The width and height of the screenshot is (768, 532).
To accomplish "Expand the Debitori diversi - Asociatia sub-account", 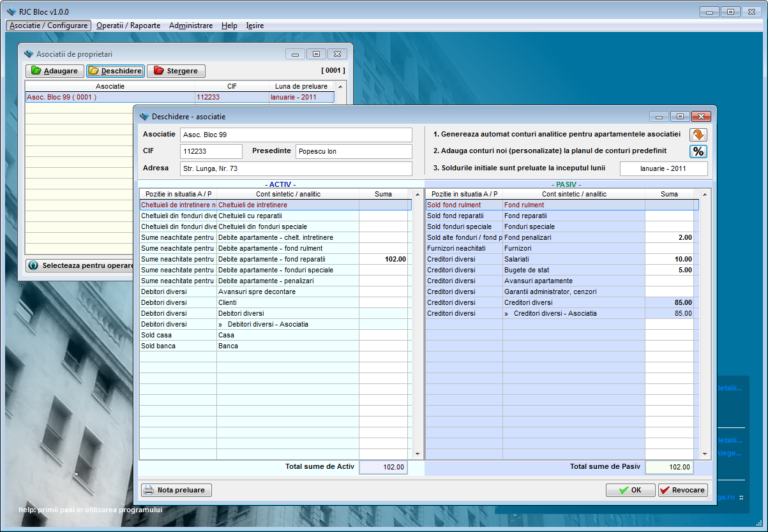I will [x=221, y=324].
